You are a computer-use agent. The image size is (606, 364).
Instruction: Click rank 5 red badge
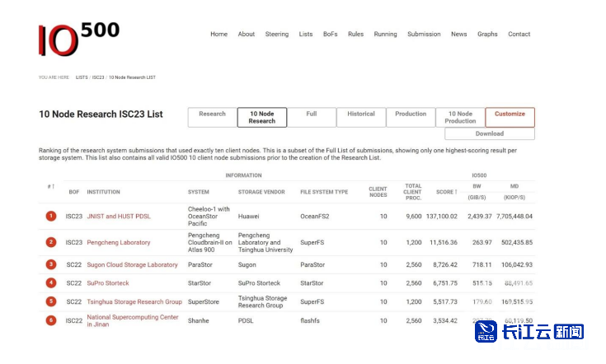pyautogui.click(x=51, y=301)
